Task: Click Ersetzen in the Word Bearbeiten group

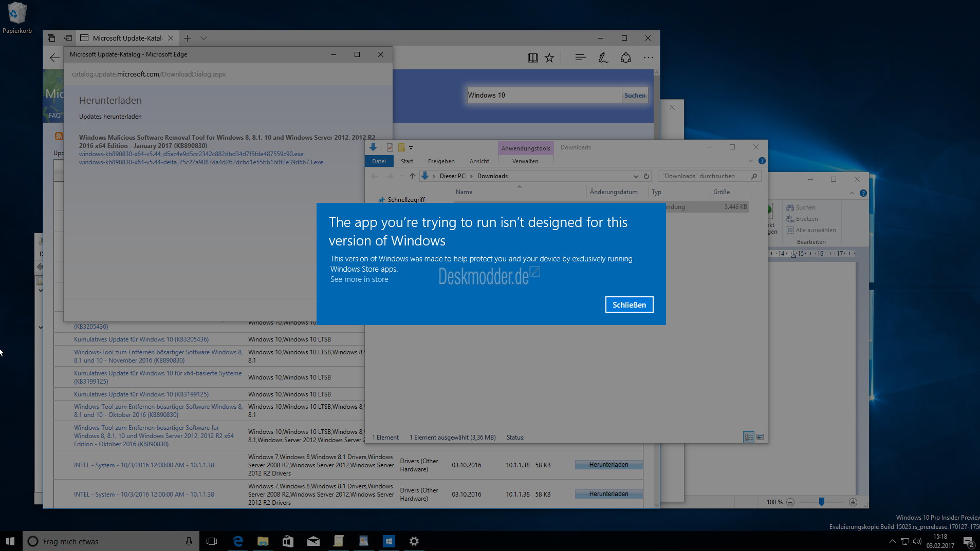Action: (x=803, y=219)
